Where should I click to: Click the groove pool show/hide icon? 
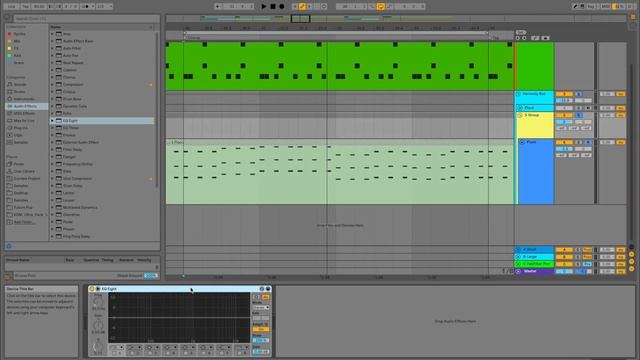(8, 277)
